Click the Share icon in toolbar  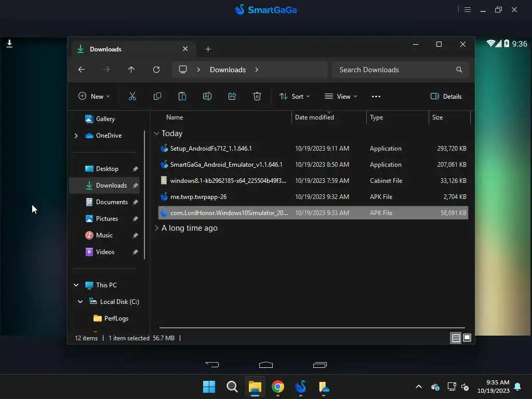point(232,96)
